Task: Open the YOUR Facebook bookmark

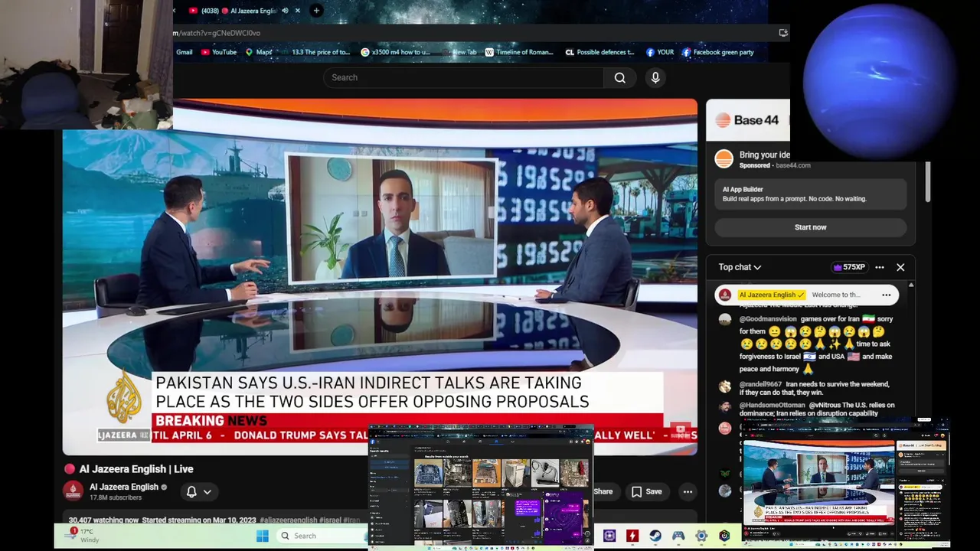Action: [660, 52]
